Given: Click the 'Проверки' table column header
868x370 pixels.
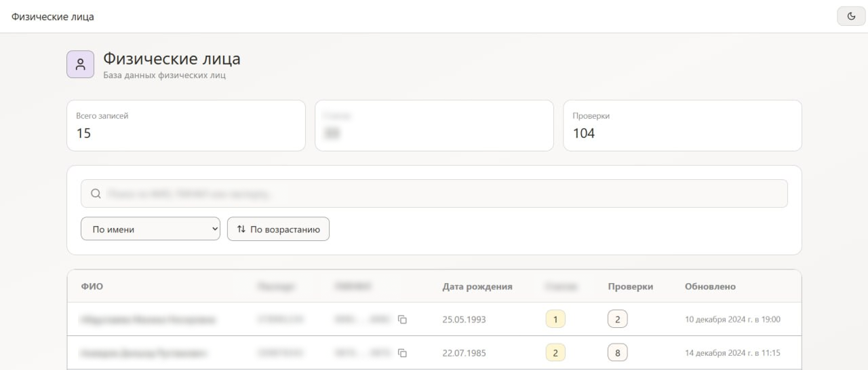Looking at the screenshot, I should tap(631, 286).
